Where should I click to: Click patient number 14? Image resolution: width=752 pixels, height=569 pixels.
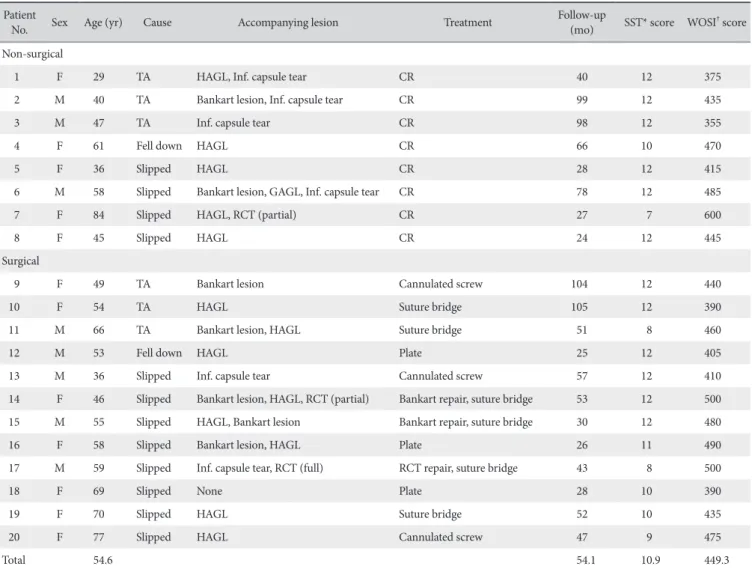pyautogui.click(x=14, y=399)
